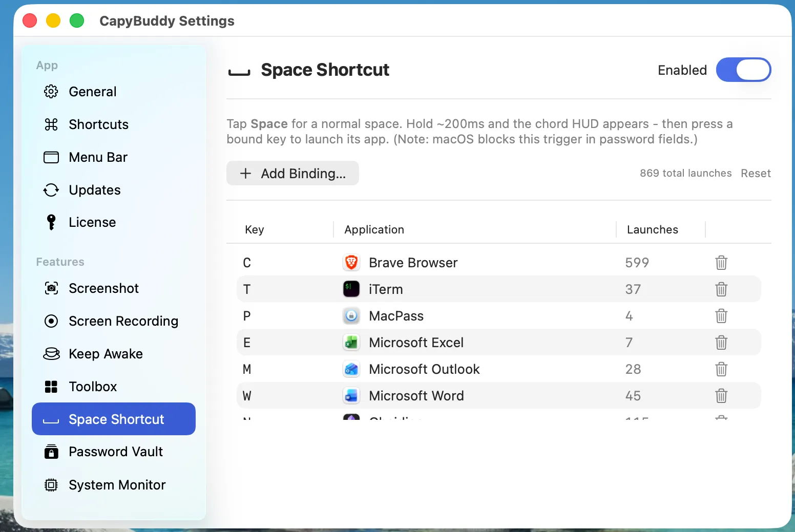Trash the Microsoft Excel binding
Screen dimensions: 795x532
pos(721,343)
